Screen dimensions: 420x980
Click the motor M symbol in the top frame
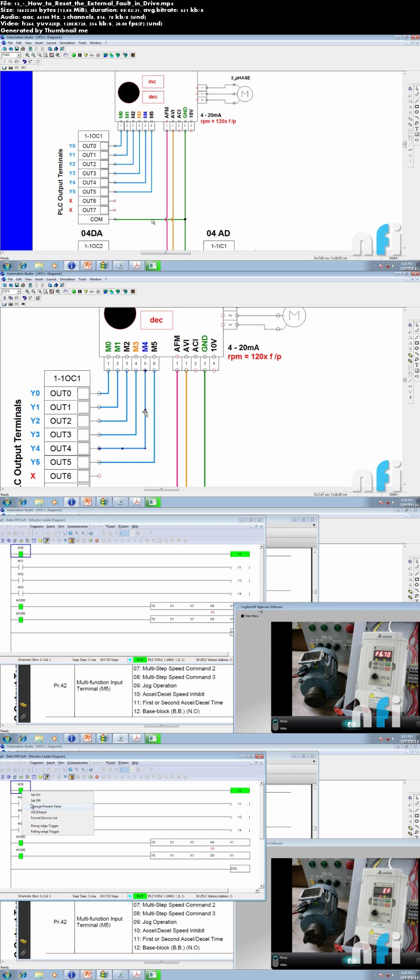tap(245, 94)
